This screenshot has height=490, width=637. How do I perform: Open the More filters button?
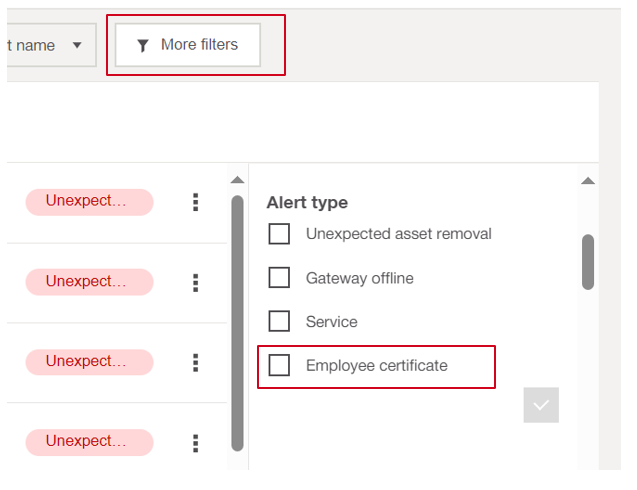[188, 45]
